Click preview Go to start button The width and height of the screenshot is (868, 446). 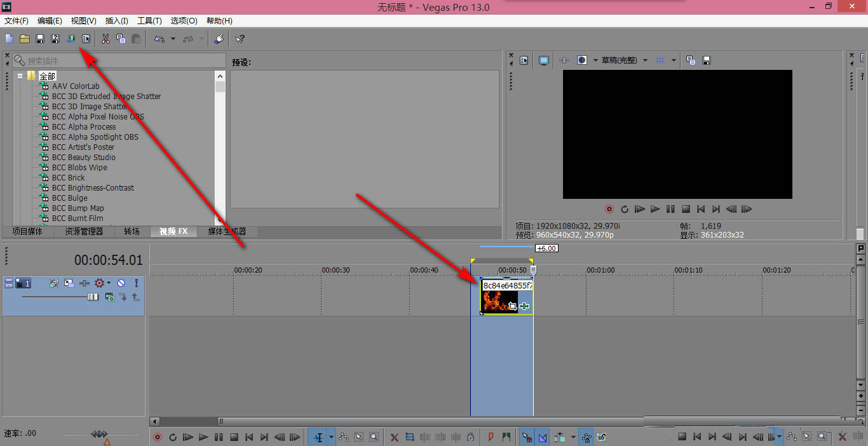pyautogui.click(x=701, y=209)
